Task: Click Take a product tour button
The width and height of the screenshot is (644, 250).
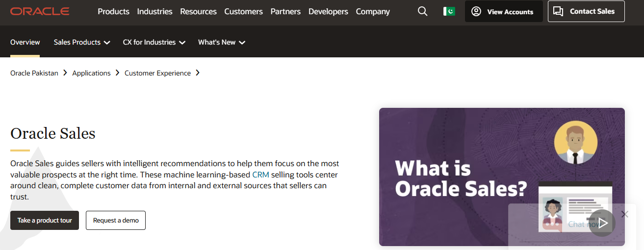Action: (x=45, y=221)
